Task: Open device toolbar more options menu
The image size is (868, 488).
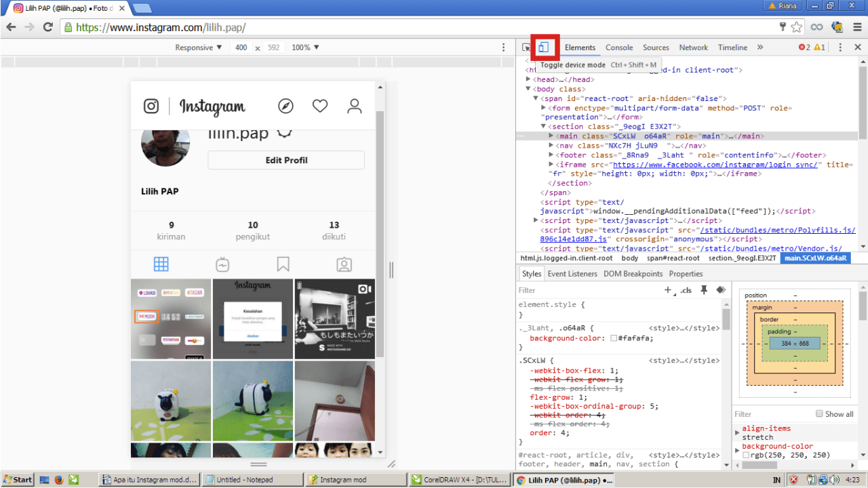Action: tap(503, 47)
